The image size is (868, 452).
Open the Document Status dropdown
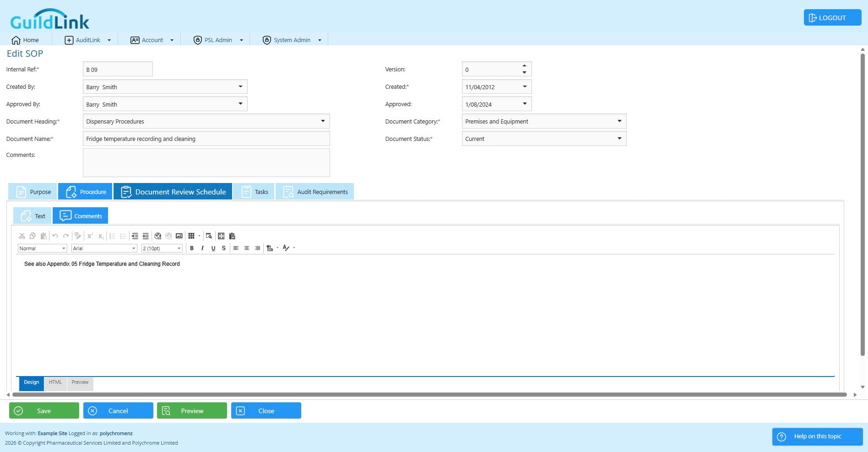tap(619, 139)
